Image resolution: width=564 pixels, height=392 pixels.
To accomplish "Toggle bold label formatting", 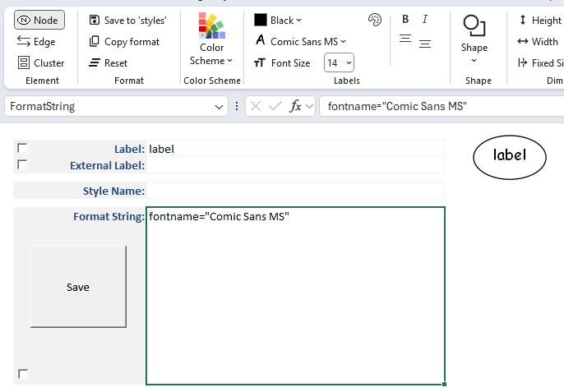I will tap(405, 20).
